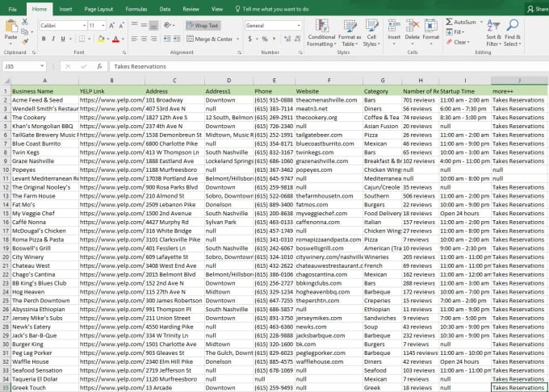The height and width of the screenshot is (392, 549).
Task: Switch to the View tab
Action: point(217,9)
